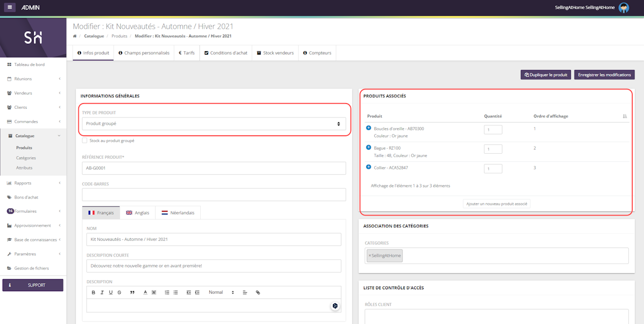Click Ajouter un nouveau produit associé
644x324 pixels.
coord(497,204)
